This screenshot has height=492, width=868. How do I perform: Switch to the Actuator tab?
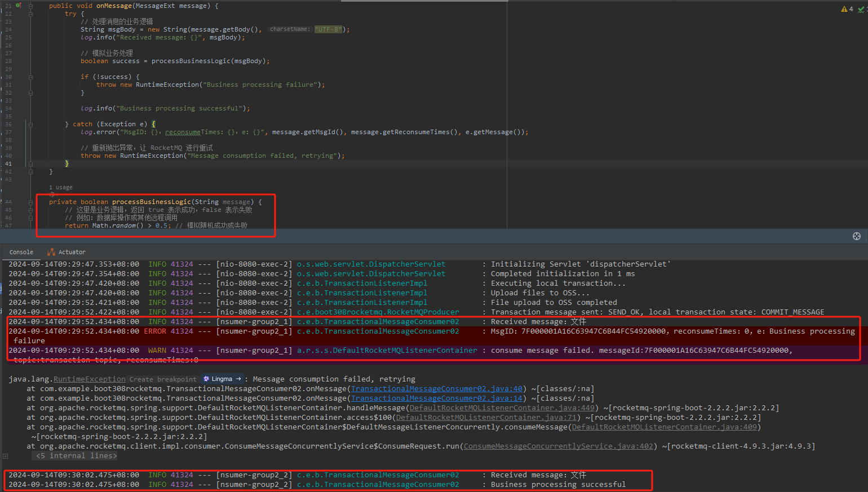[67, 252]
